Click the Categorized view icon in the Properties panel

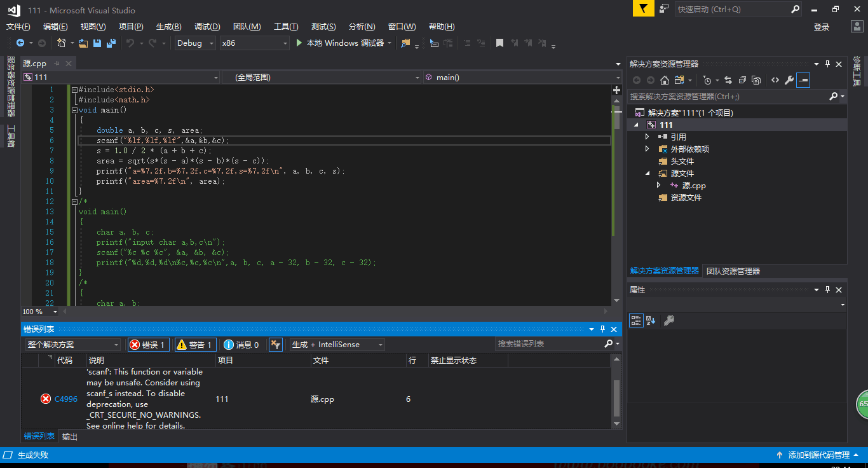636,320
